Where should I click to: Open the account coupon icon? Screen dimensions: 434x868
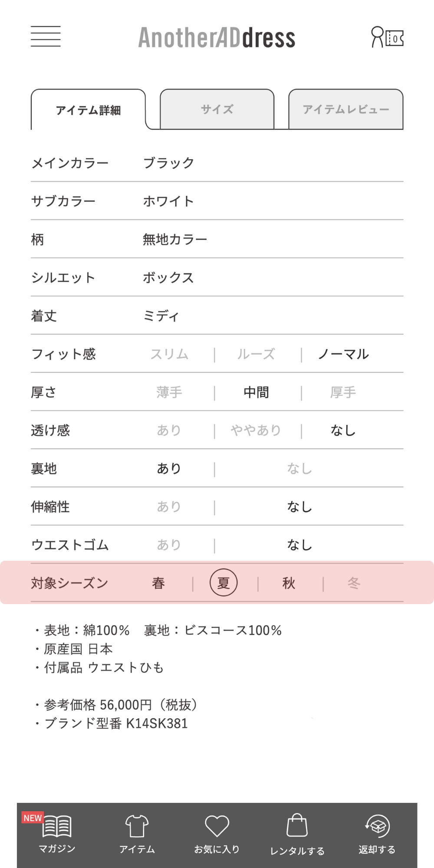tap(387, 37)
